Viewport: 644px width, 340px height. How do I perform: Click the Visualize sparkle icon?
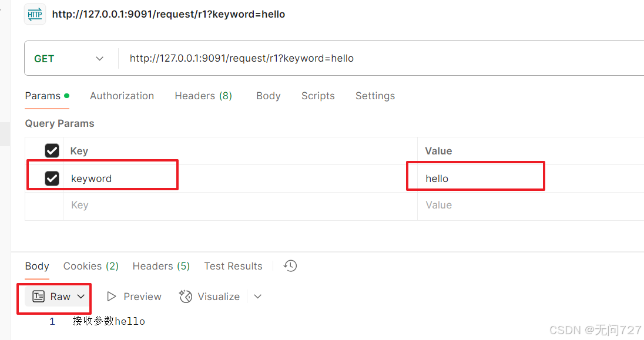click(x=186, y=297)
